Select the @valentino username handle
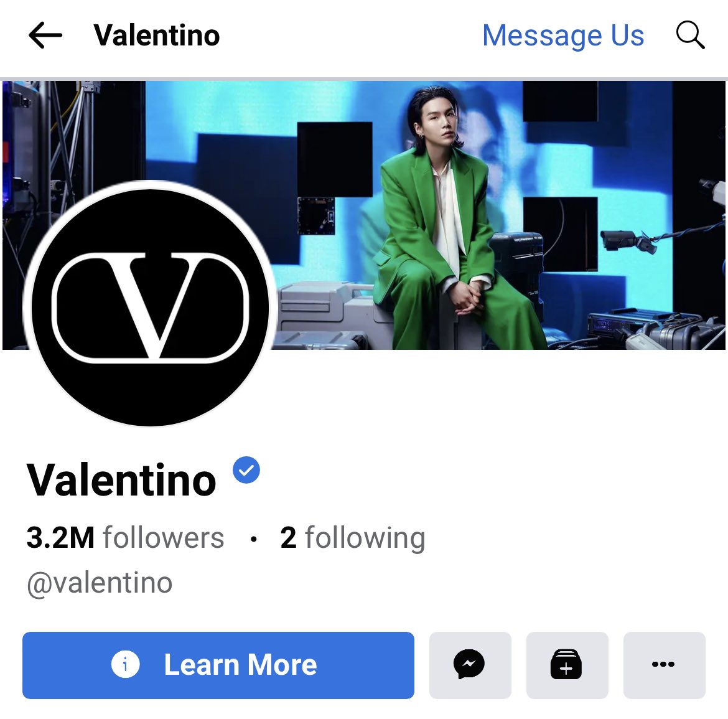728x719 pixels. pyautogui.click(x=100, y=583)
